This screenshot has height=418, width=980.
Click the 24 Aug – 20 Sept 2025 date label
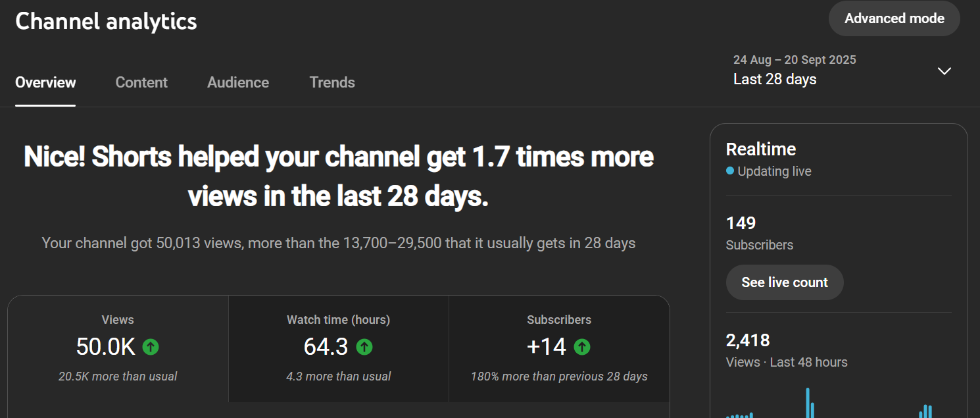(795, 60)
